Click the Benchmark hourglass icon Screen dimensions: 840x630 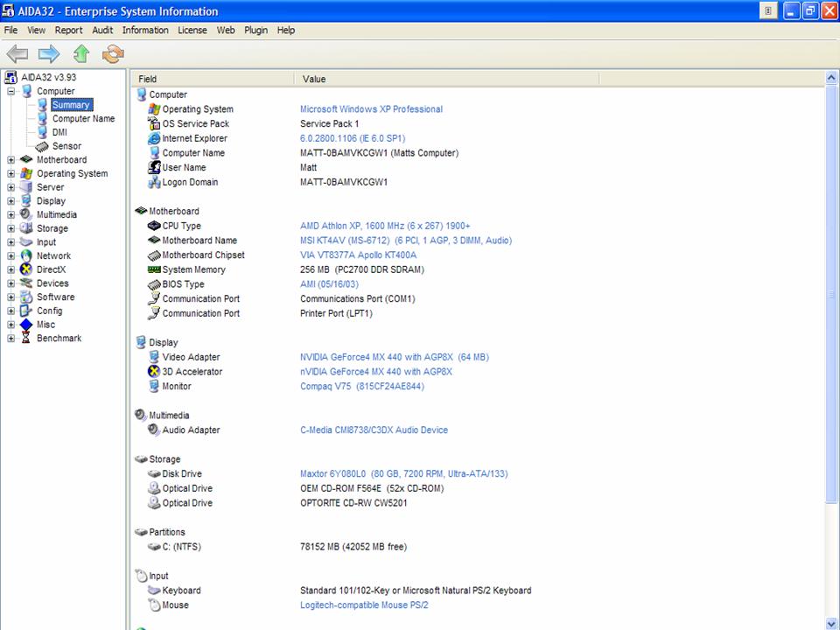click(25, 338)
